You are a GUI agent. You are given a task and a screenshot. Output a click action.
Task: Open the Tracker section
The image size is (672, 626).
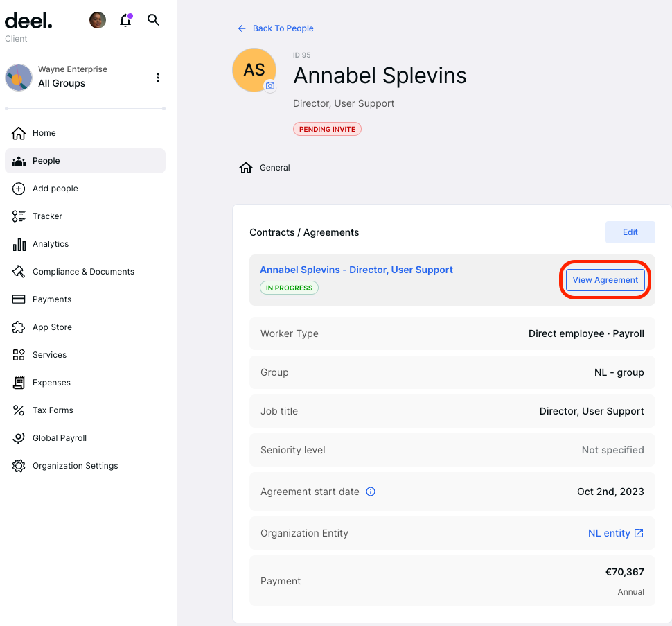click(47, 216)
